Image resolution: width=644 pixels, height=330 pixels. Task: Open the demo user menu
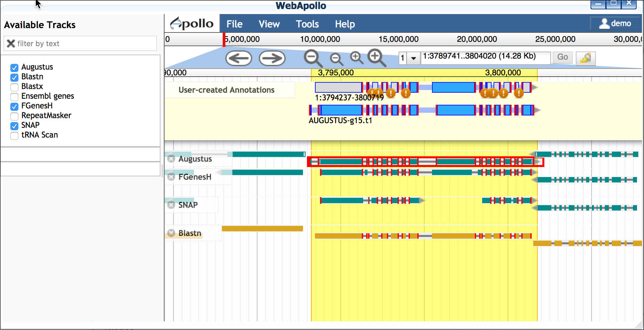[x=615, y=23]
